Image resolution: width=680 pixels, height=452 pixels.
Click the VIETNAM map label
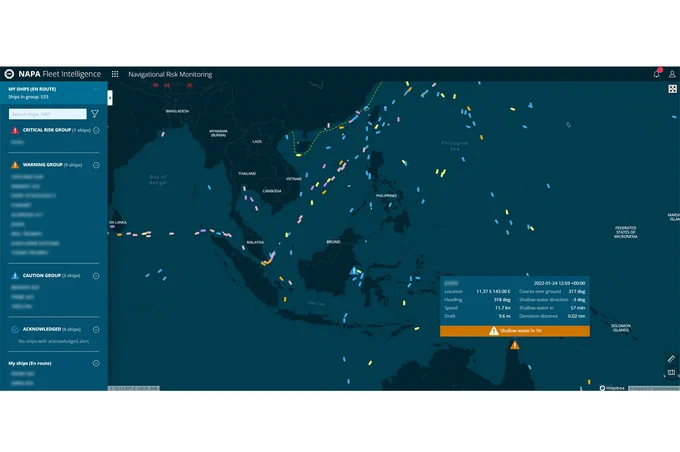(x=294, y=179)
